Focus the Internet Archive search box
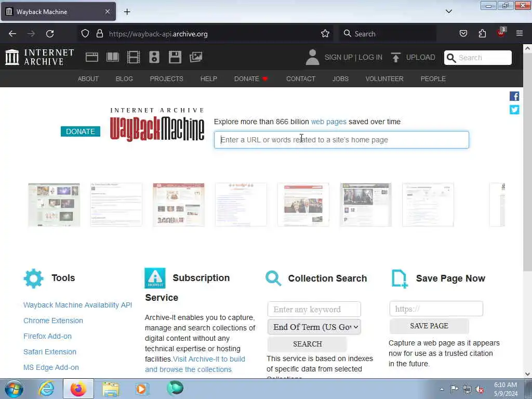 (x=478, y=58)
